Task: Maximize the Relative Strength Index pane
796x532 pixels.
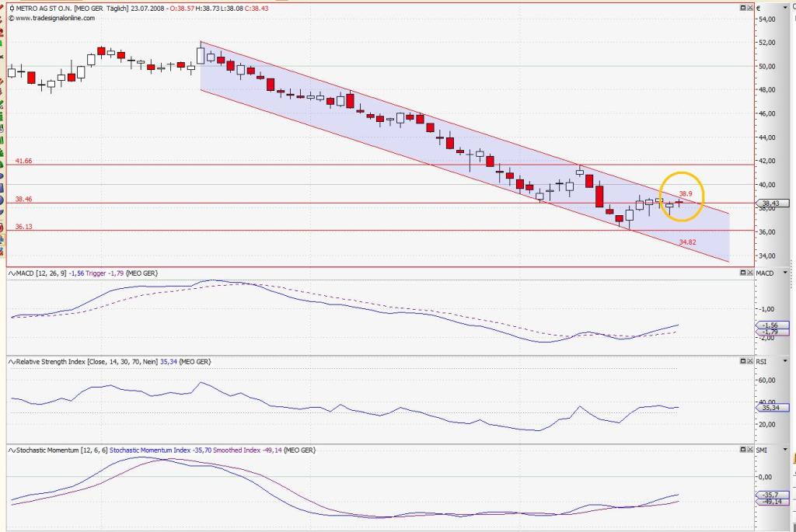Action: [x=742, y=361]
